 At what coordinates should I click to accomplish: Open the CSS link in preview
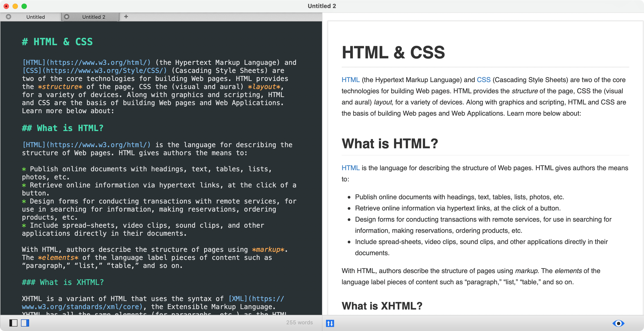483,80
